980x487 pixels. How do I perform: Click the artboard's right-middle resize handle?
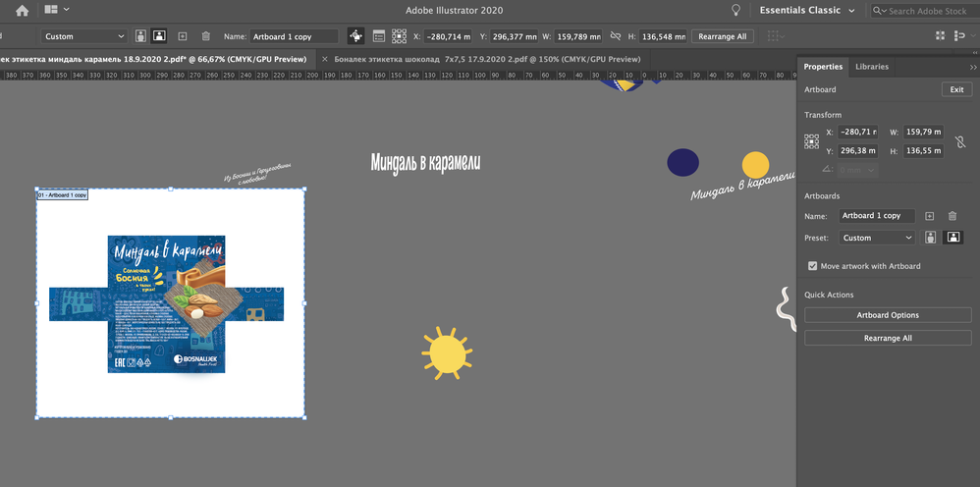[305, 303]
